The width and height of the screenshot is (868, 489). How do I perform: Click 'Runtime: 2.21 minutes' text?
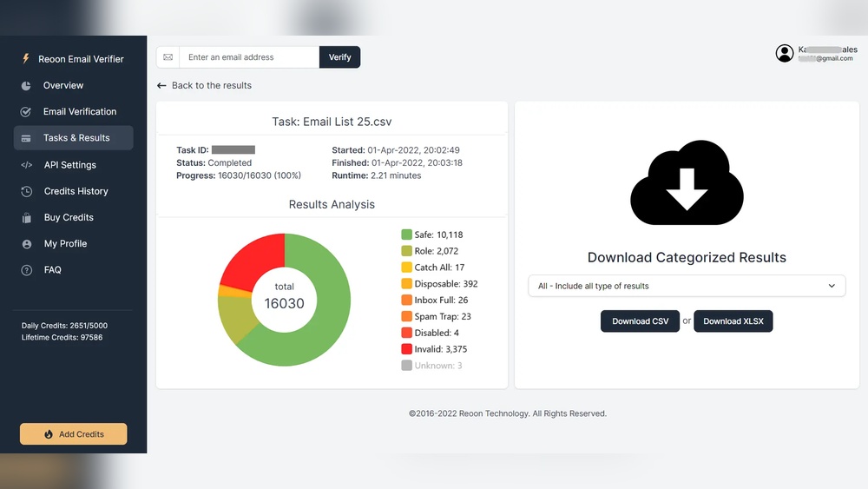(377, 175)
